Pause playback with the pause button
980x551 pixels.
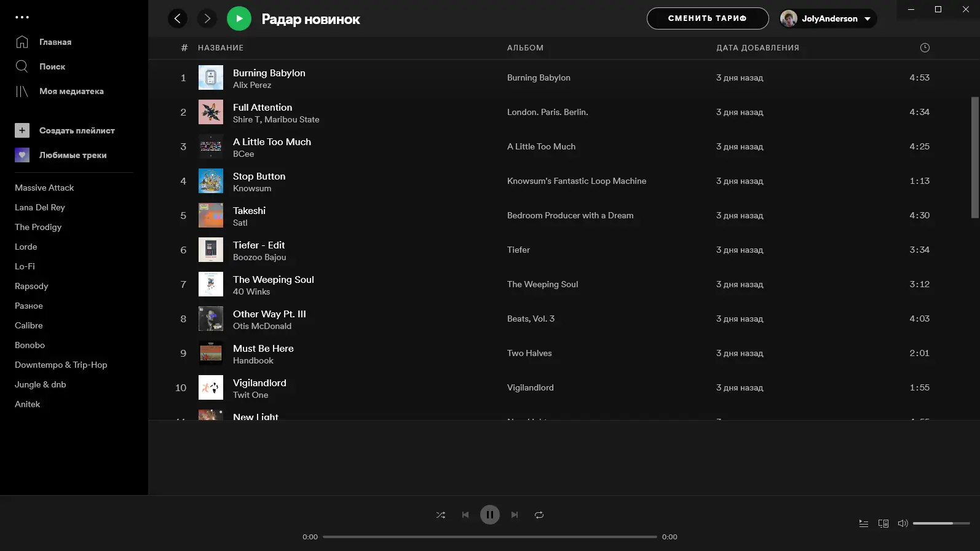point(490,515)
